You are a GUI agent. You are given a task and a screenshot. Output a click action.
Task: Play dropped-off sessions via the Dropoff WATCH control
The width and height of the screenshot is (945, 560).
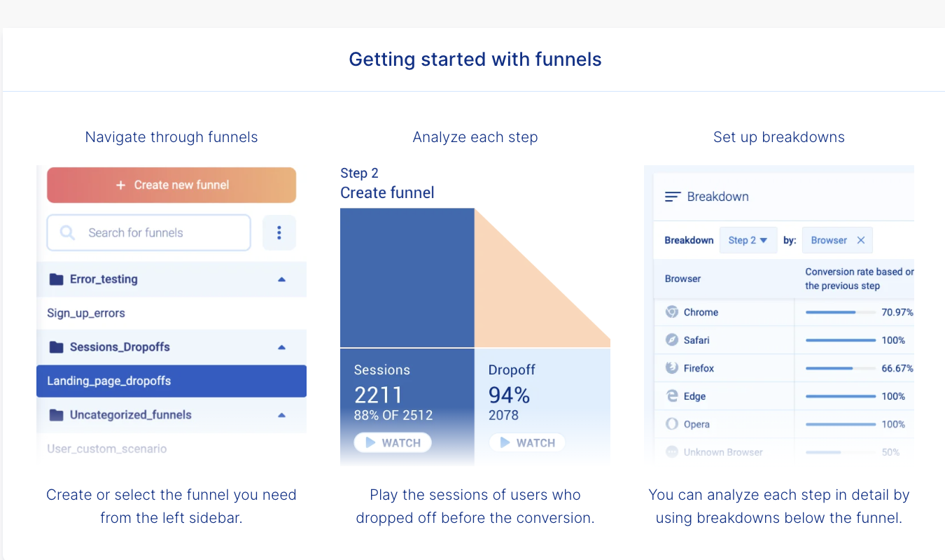(526, 442)
